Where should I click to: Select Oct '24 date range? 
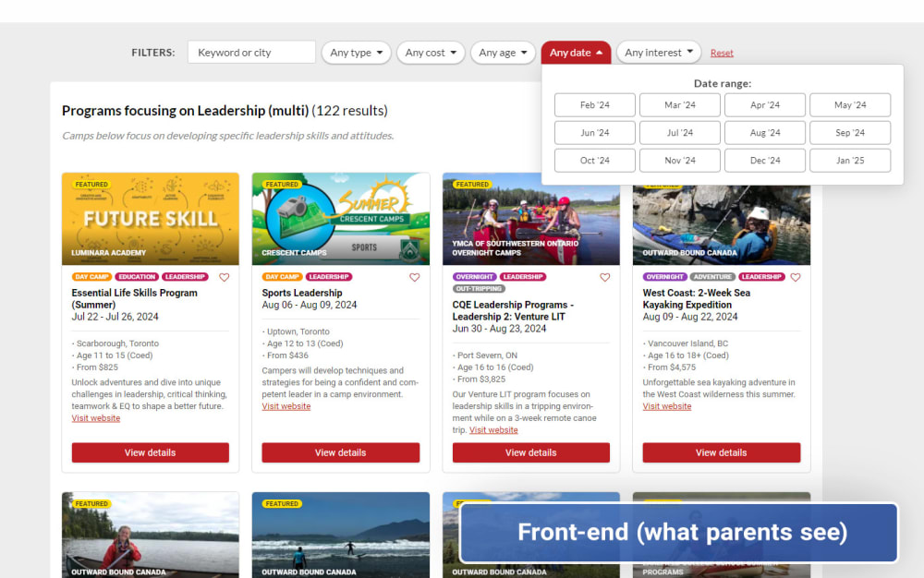(x=594, y=160)
